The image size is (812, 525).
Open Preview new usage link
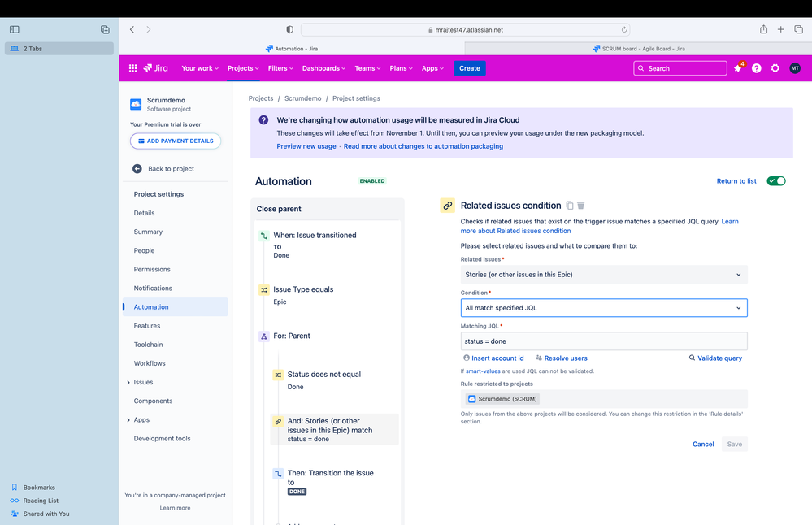pyautogui.click(x=306, y=146)
